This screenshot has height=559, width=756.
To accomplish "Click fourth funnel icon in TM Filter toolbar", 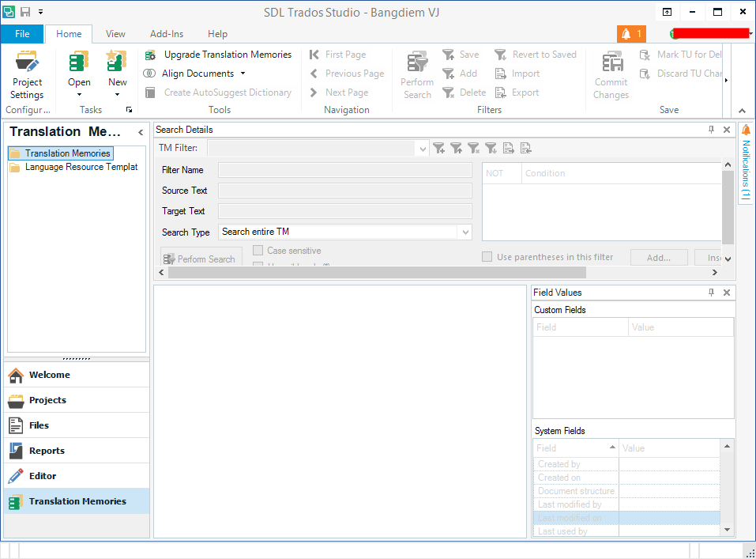I will [x=491, y=148].
